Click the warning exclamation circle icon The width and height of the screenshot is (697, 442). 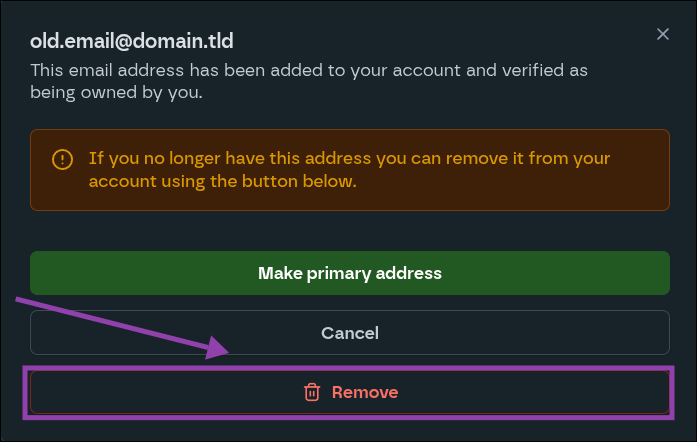(62, 159)
